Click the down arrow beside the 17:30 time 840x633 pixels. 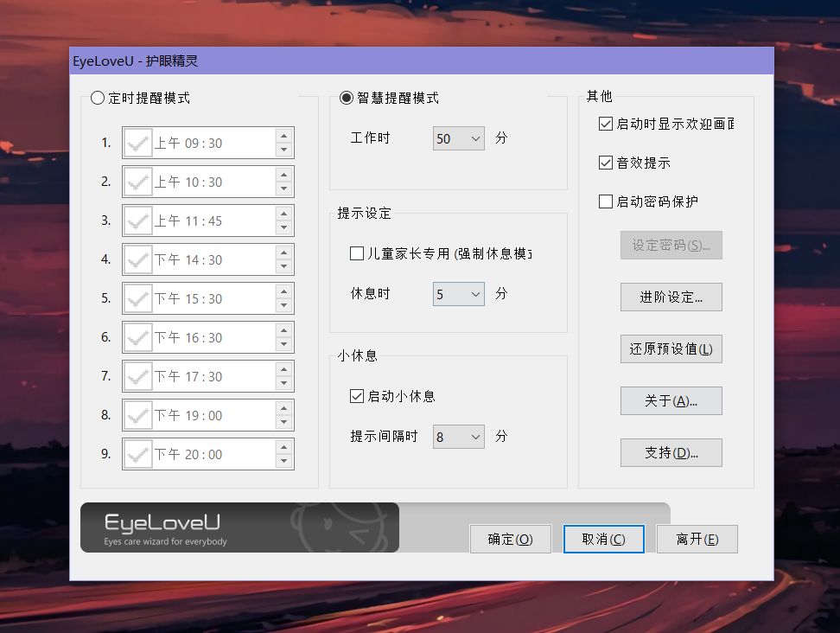285,382
